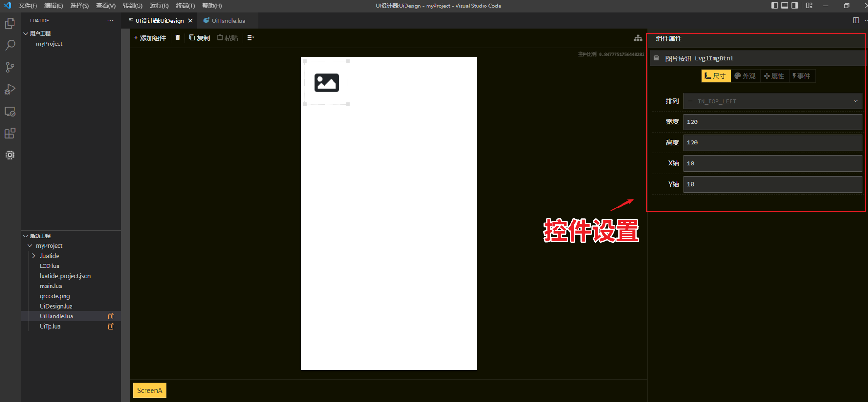Open the 帮助(H) menu
The height and width of the screenshot is (402, 868).
click(212, 6)
